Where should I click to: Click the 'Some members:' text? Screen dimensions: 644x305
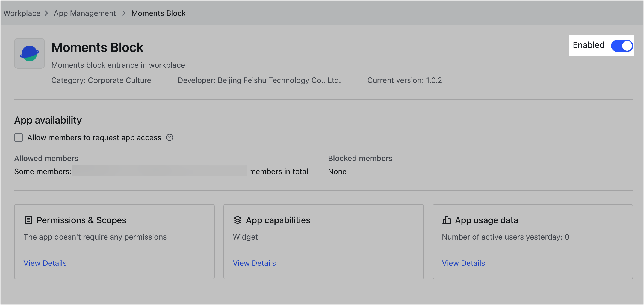click(43, 171)
